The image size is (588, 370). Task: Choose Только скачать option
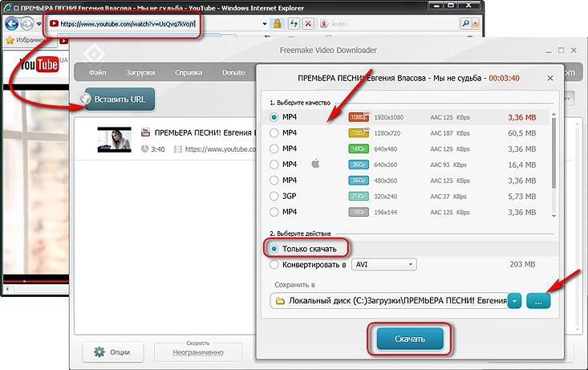click(274, 249)
